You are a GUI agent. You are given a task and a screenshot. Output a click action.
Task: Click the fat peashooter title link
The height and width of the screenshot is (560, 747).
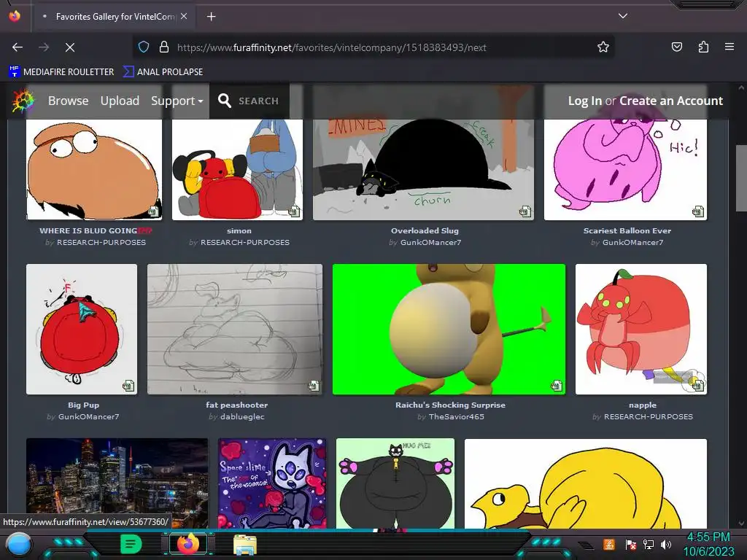point(237,405)
